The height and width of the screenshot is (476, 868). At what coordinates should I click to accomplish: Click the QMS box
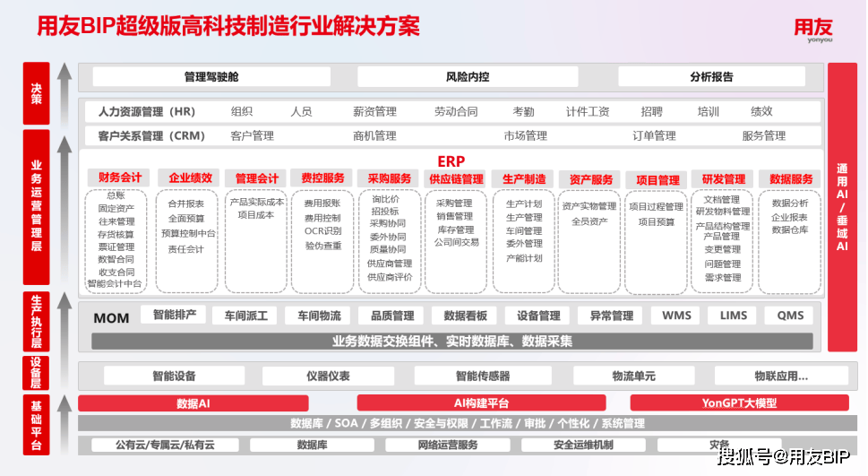(790, 316)
